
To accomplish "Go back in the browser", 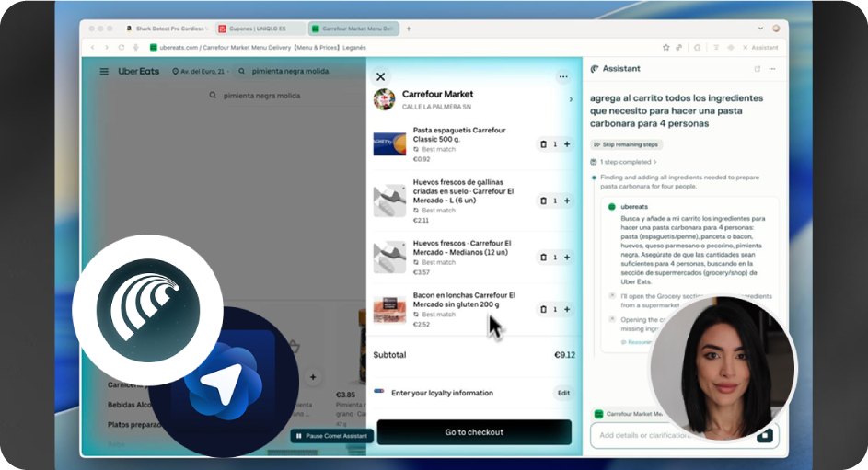I will point(92,48).
